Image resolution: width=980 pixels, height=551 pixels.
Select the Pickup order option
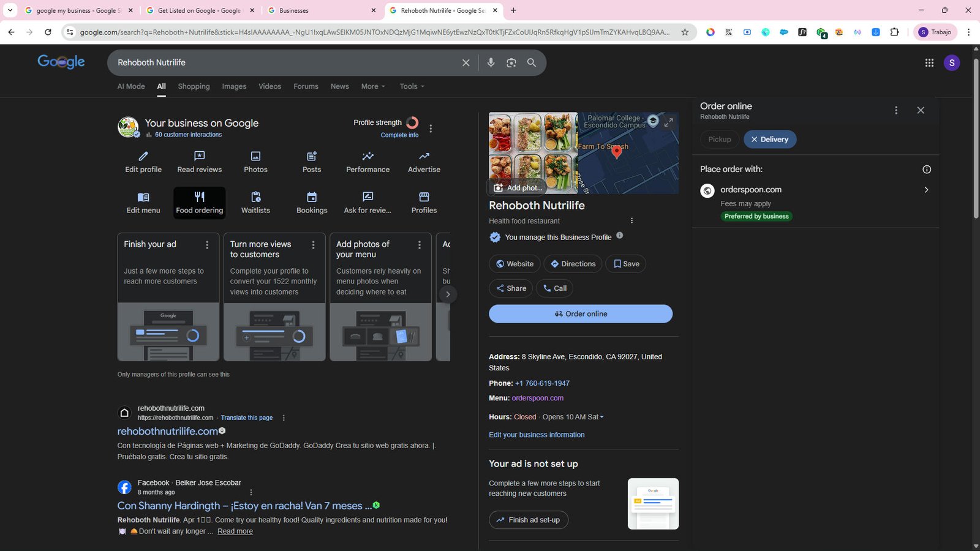click(x=720, y=139)
